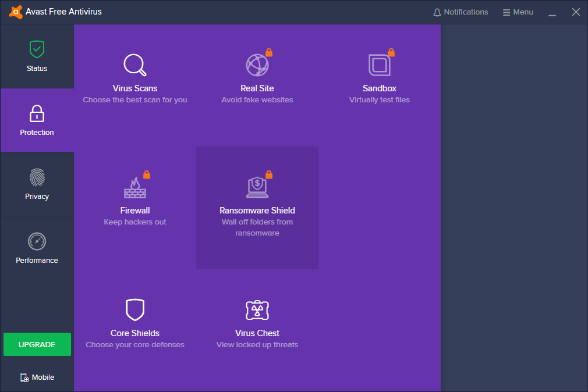
Task: Click the Mobile phone icon
Action: 24,377
